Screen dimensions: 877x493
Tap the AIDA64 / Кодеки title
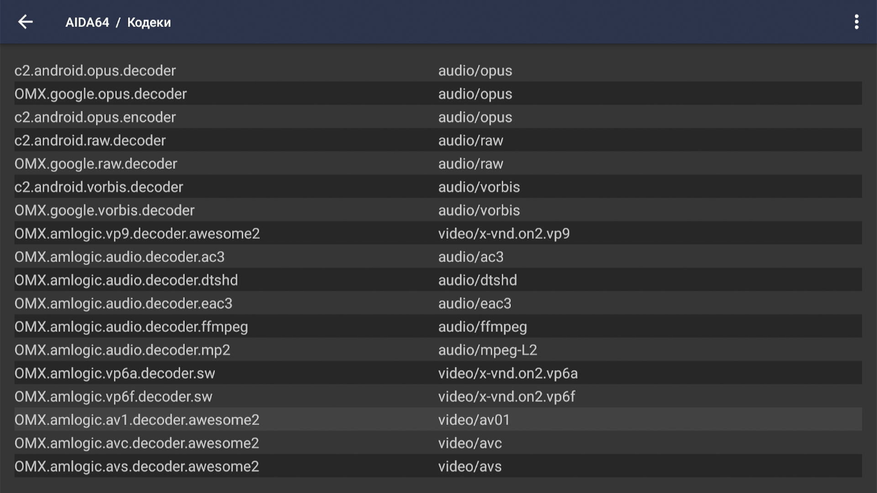(x=118, y=22)
